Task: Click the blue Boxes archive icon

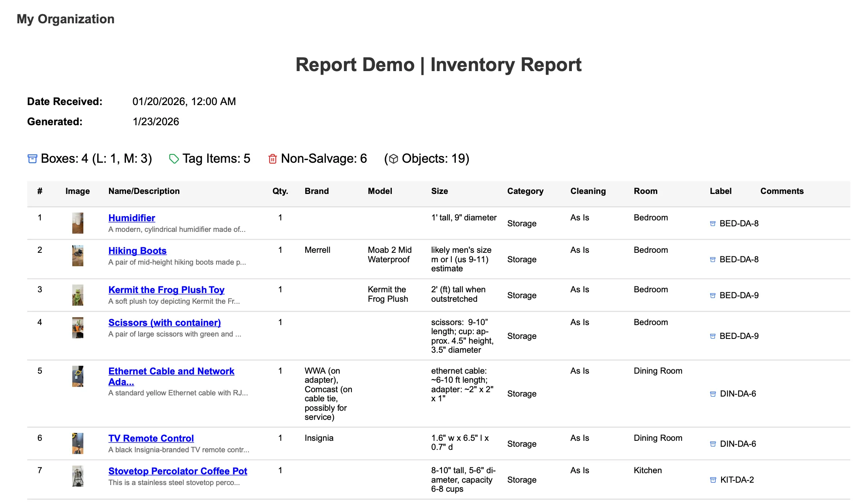Action: point(32,159)
